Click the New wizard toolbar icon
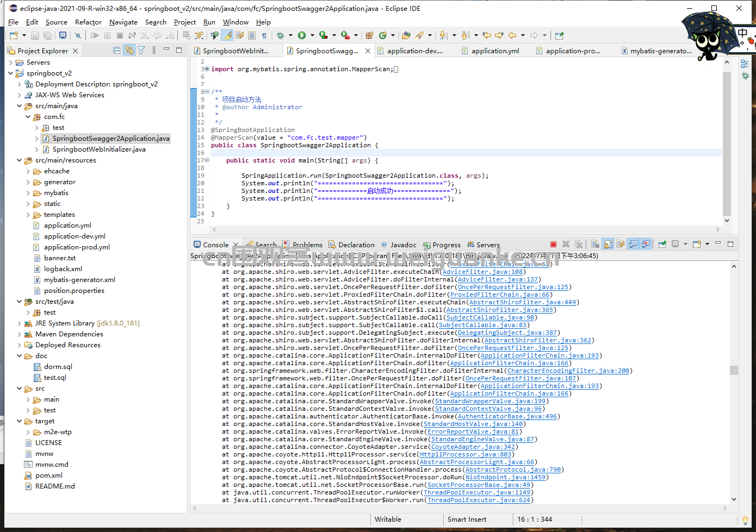 click(14, 35)
